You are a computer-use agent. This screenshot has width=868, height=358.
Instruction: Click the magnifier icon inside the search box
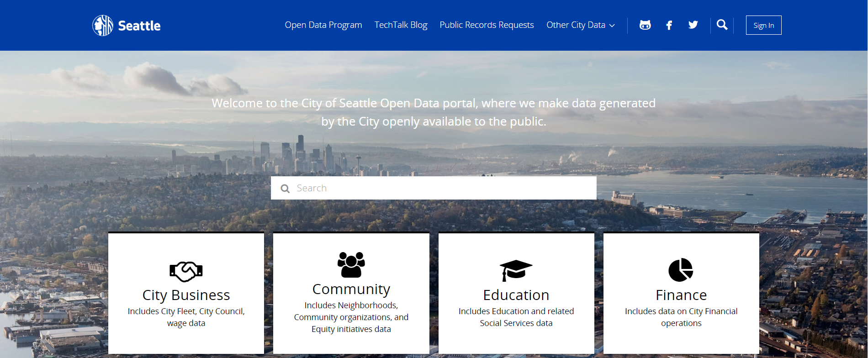(285, 189)
